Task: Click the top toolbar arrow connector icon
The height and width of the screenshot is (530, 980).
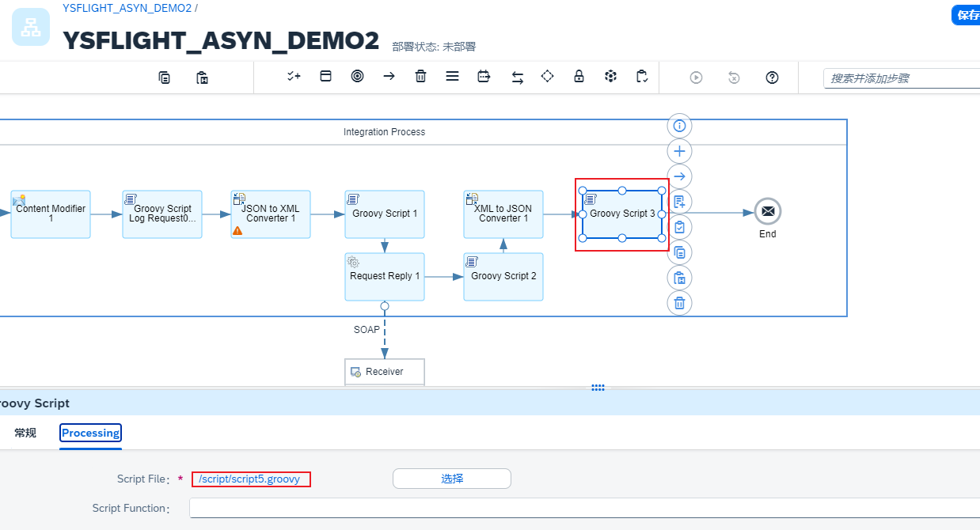Action: click(389, 77)
